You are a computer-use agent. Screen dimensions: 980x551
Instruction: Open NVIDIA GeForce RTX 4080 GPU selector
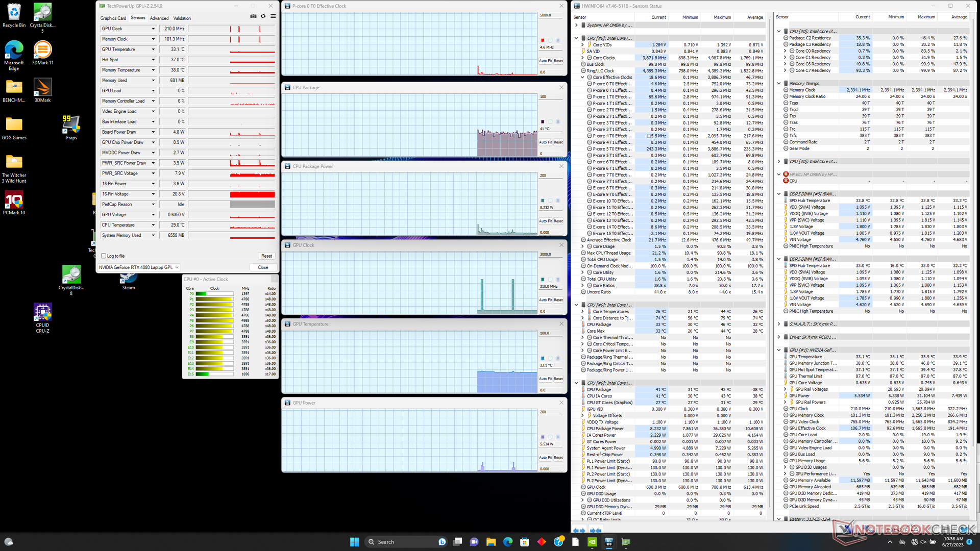(139, 267)
